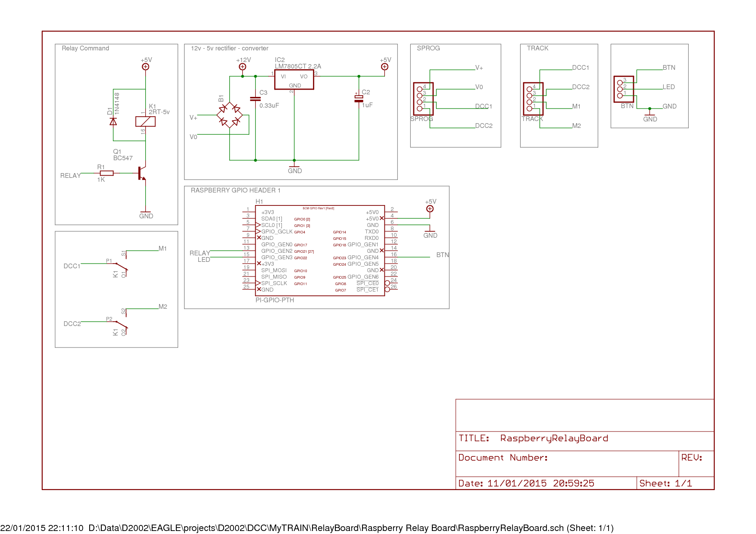Click the +5V symbol at the regulator output

(x=385, y=67)
